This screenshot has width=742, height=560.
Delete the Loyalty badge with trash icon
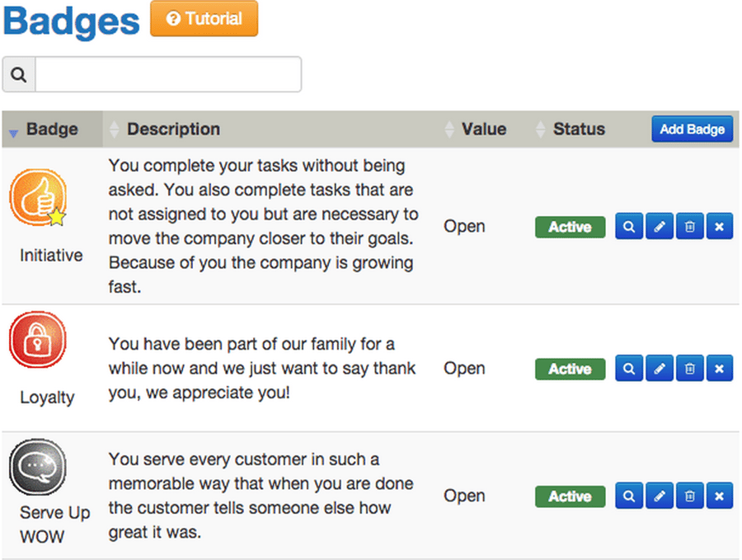pos(689,369)
